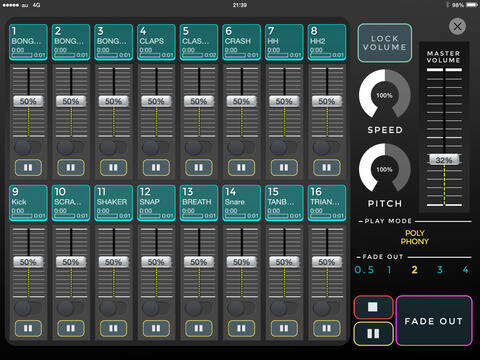Click the Master Volume 32% fader handle

click(x=444, y=160)
